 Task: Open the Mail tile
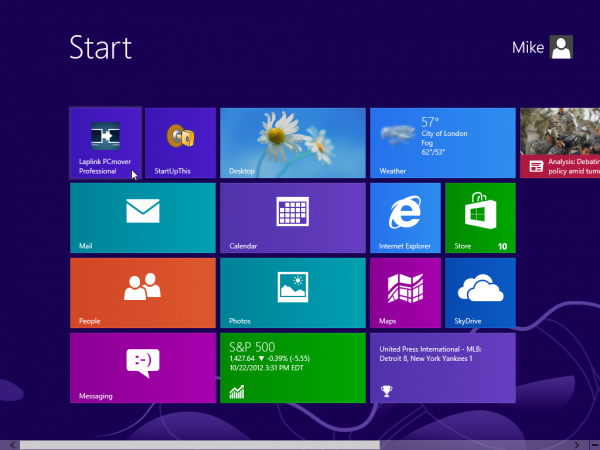[x=143, y=218]
